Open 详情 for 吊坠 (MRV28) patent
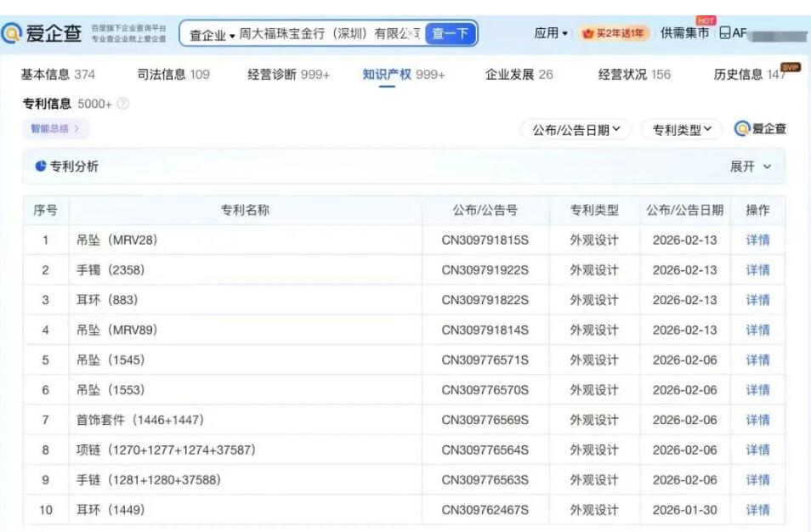 (x=757, y=241)
